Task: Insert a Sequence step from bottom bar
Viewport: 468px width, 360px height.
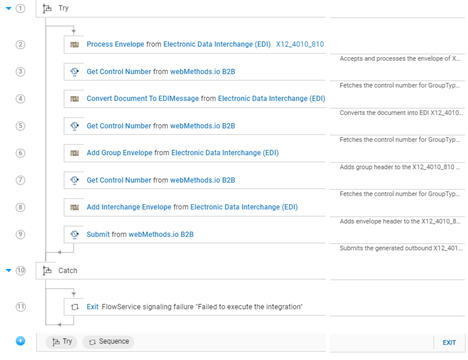Action: 108,342
